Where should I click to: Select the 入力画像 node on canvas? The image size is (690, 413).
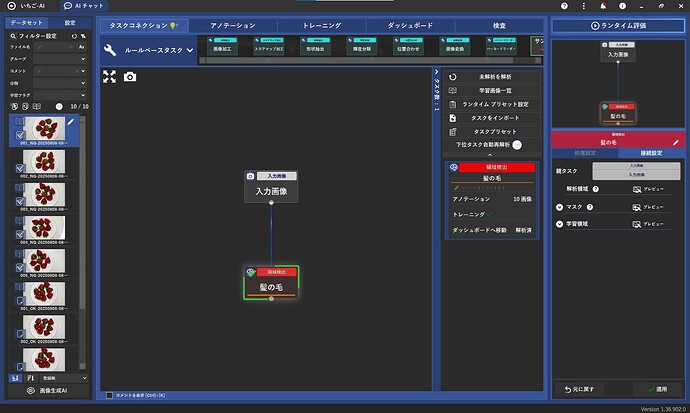271,186
